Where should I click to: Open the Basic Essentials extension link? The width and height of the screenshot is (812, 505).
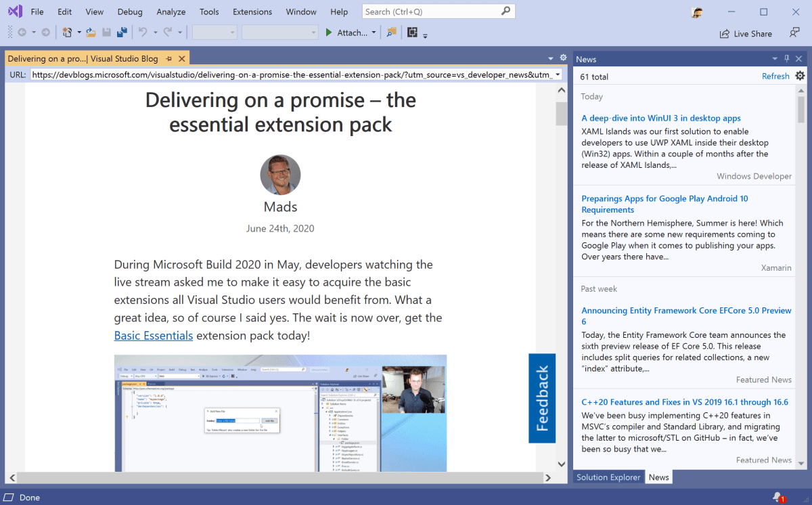[x=154, y=335]
